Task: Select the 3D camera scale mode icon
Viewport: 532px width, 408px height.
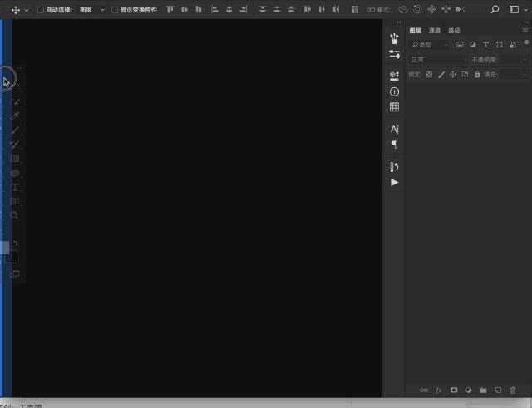Action: click(x=460, y=9)
